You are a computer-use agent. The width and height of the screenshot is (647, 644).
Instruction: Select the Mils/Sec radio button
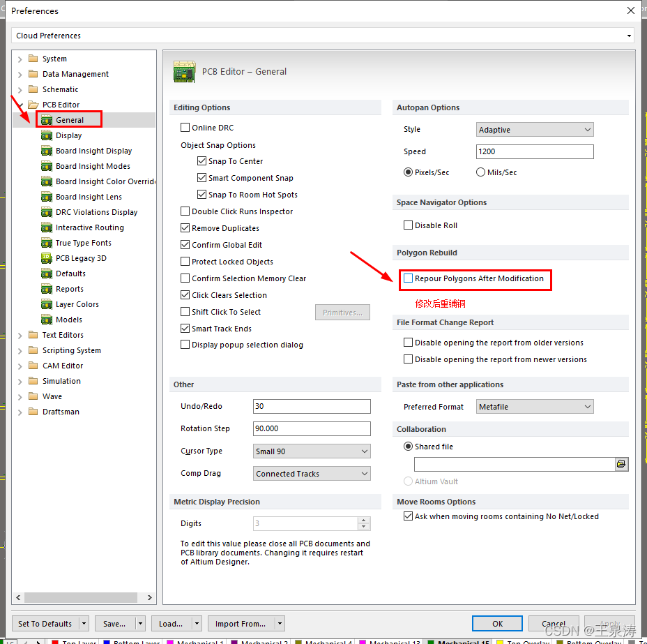pyautogui.click(x=480, y=172)
